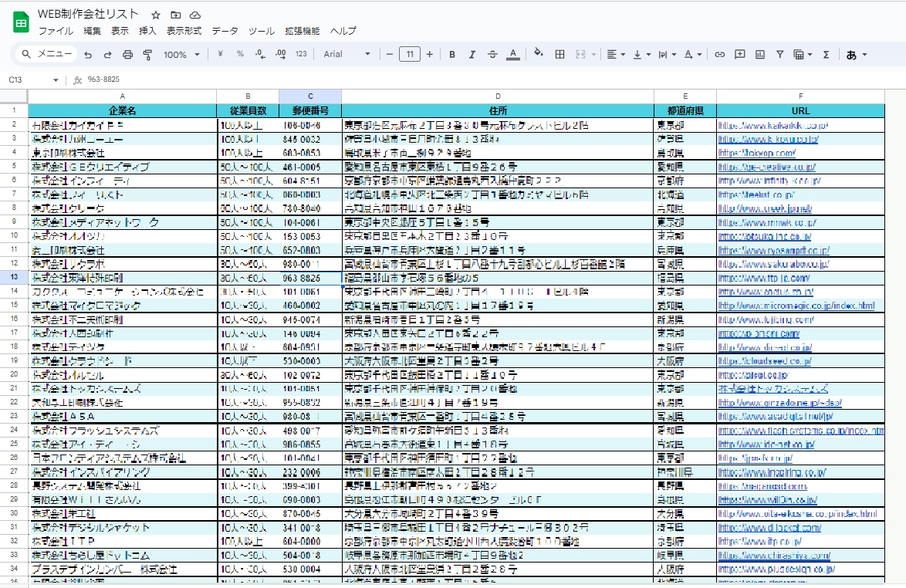Apply yen currency format
The image size is (906, 588).
[x=220, y=54]
